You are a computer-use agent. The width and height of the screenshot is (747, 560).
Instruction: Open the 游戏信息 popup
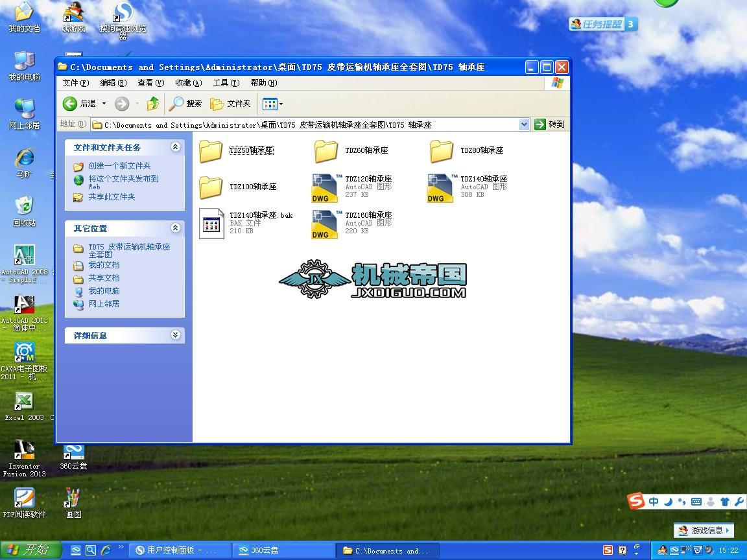(703, 530)
